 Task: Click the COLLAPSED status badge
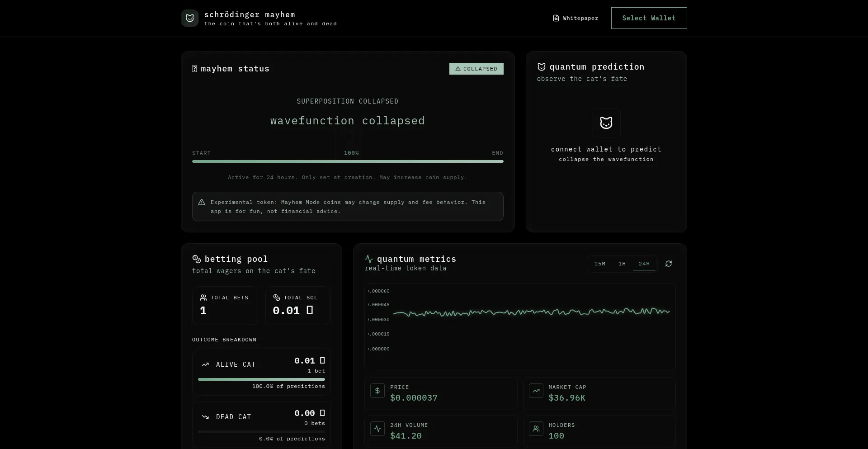click(476, 69)
